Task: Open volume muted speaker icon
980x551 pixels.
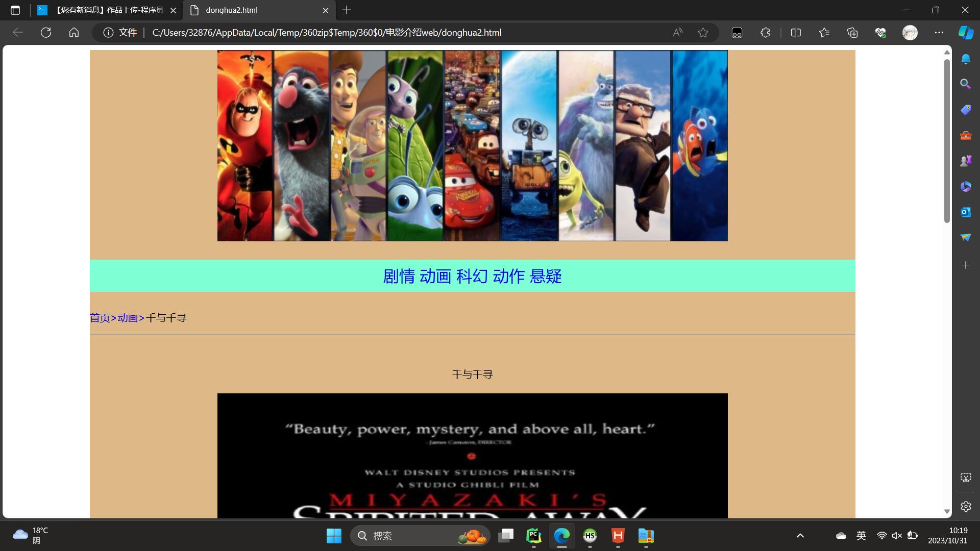Action: click(897, 536)
